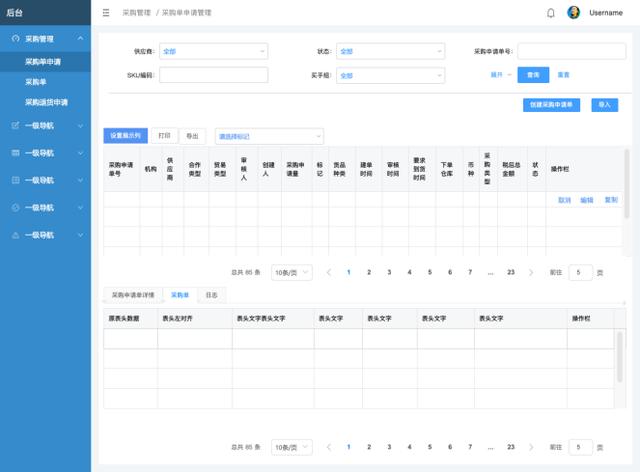Switch to the 采购申请单详情 tab
The height and width of the screenshot is (472, 640).
[x=133, y=295]
